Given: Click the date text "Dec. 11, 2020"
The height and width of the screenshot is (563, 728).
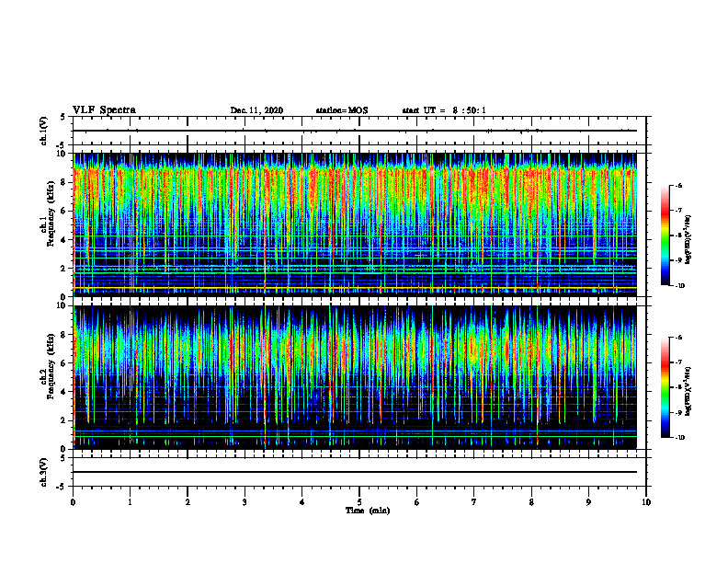Looking at the screenshot, I should 256,110.
